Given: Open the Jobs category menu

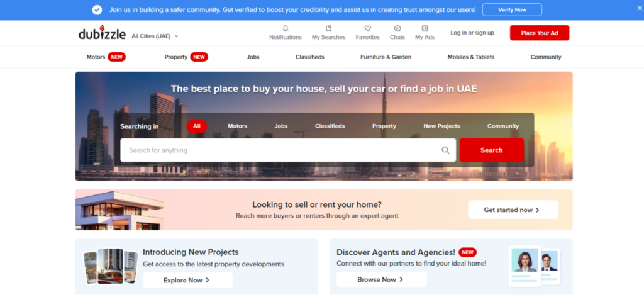Looking at the screenshot, I should tap(253, 57).
